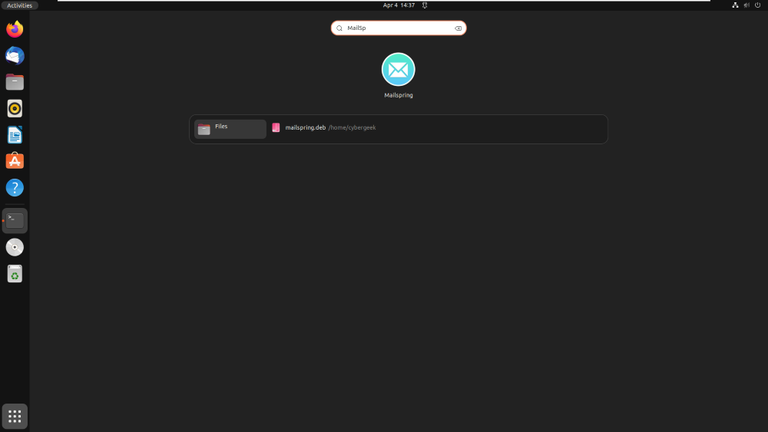Screen dimensions: 768x432
Task: Show all applications grid
Action: [15, 416]
